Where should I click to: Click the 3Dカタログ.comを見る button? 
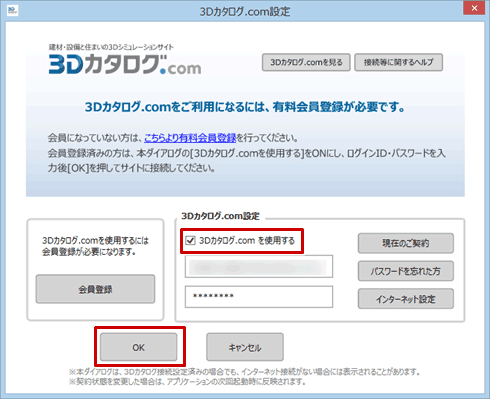306,62
